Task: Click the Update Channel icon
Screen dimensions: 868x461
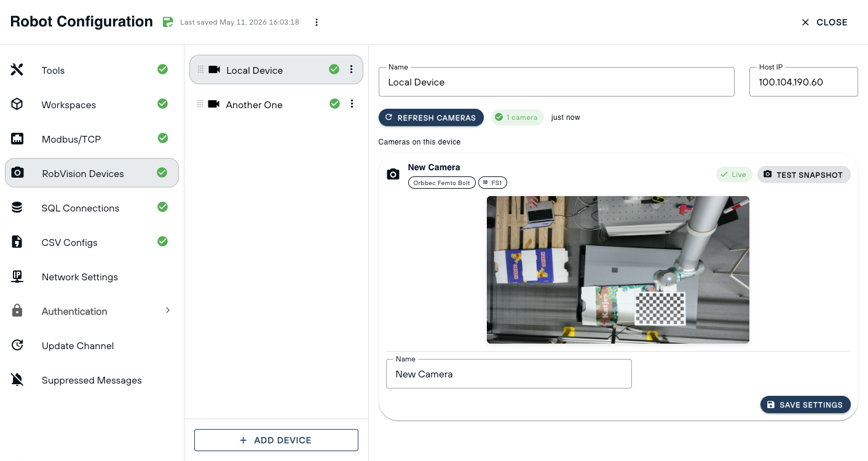Action: click(17, 345)
